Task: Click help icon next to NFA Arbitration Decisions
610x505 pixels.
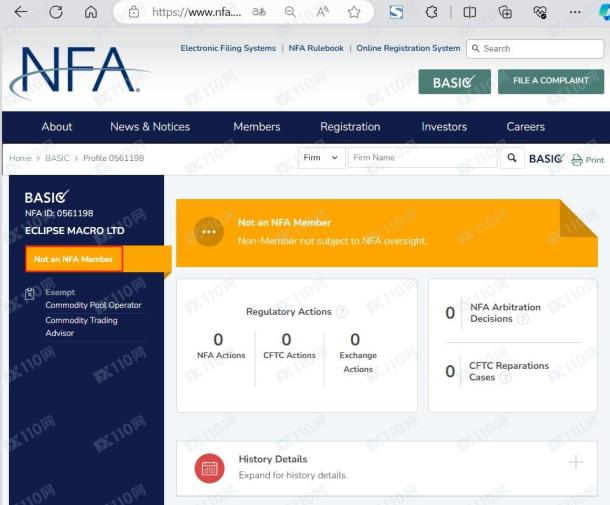Action: [523, 319]
